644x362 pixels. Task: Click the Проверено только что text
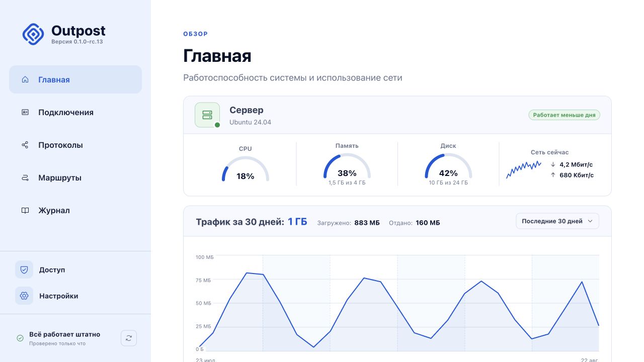coord(57,344)
